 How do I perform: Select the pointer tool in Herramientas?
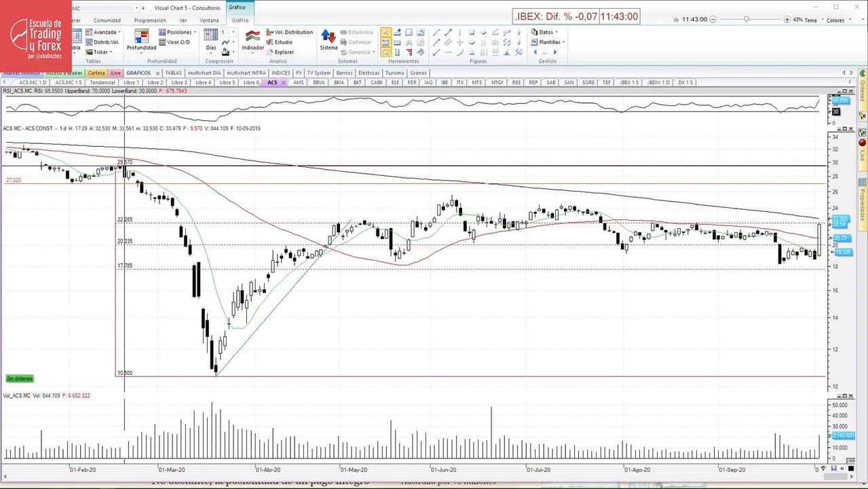point(385,32)
